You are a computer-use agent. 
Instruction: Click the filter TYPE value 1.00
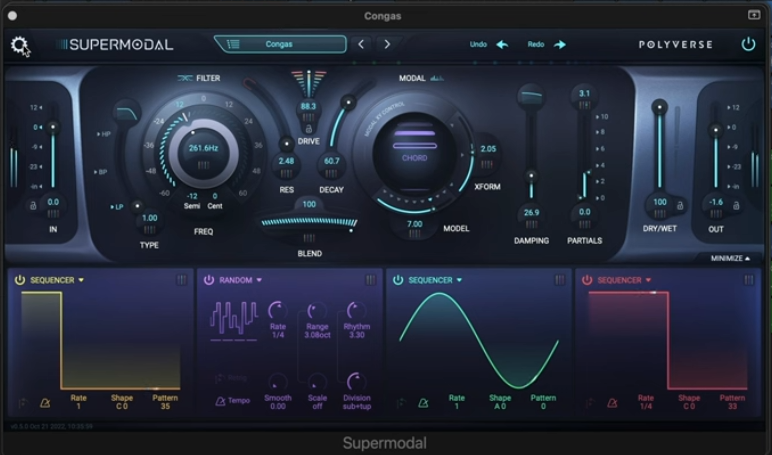point(150,218)
